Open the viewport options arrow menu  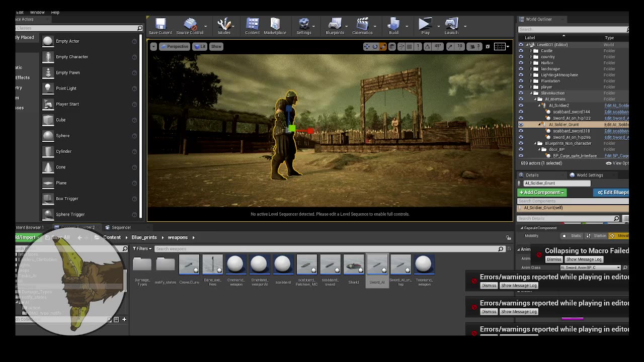[153, 47]
